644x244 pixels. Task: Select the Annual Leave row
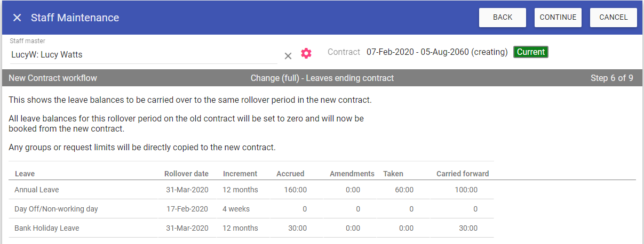point(37,190)
